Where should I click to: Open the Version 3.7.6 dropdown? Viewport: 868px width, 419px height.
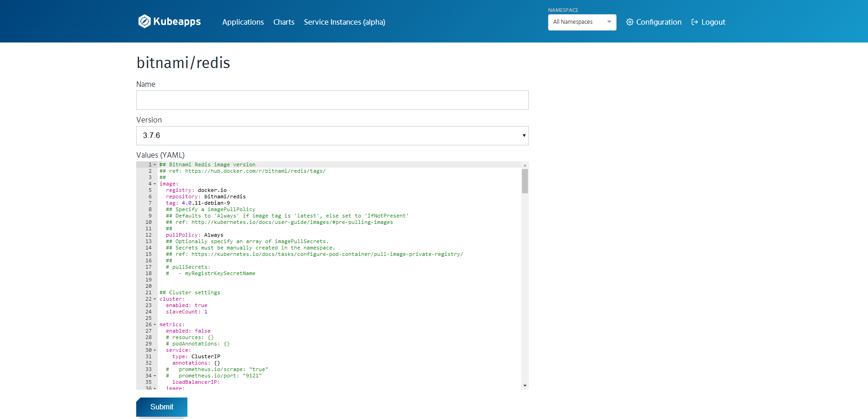pyautogui.click(x=332, y=136)
